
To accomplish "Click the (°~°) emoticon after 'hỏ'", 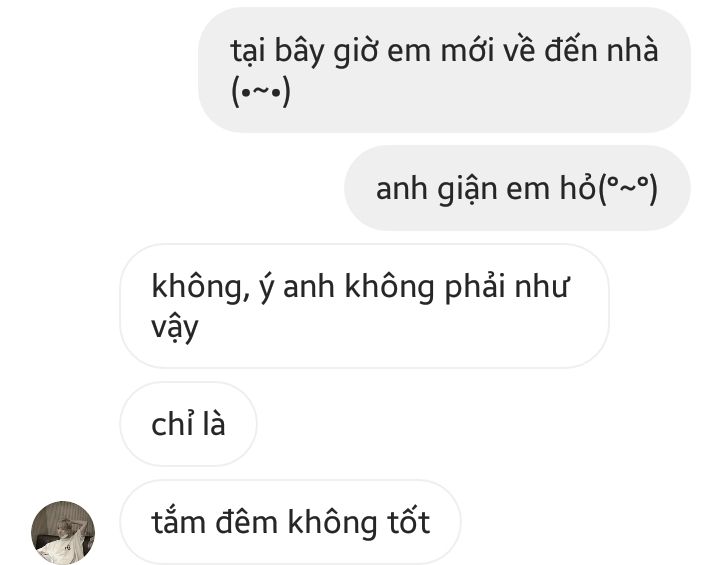I will (628, 188).
